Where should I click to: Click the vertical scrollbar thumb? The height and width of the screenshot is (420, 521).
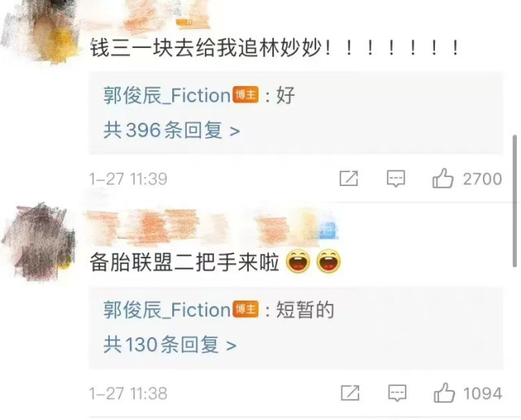(514, 201)
